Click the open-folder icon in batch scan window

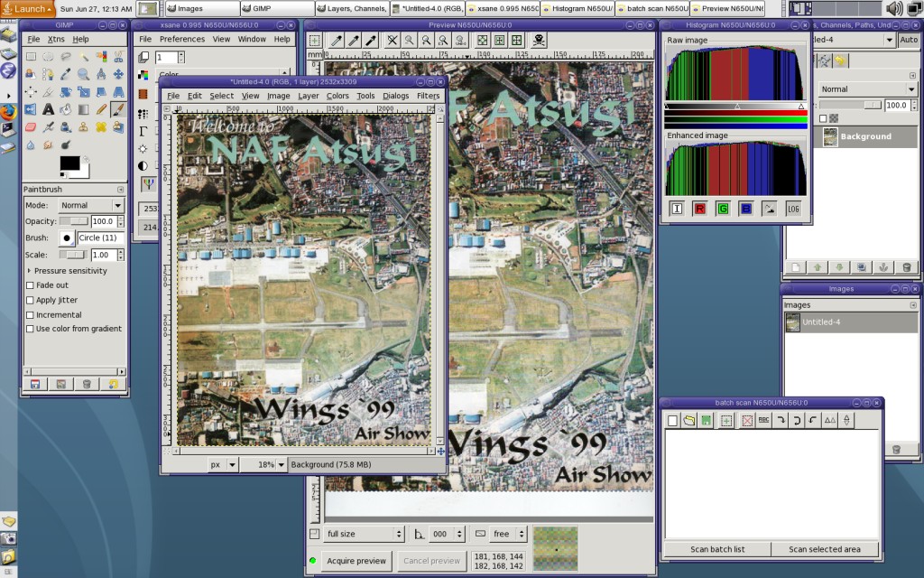(688, 421)
